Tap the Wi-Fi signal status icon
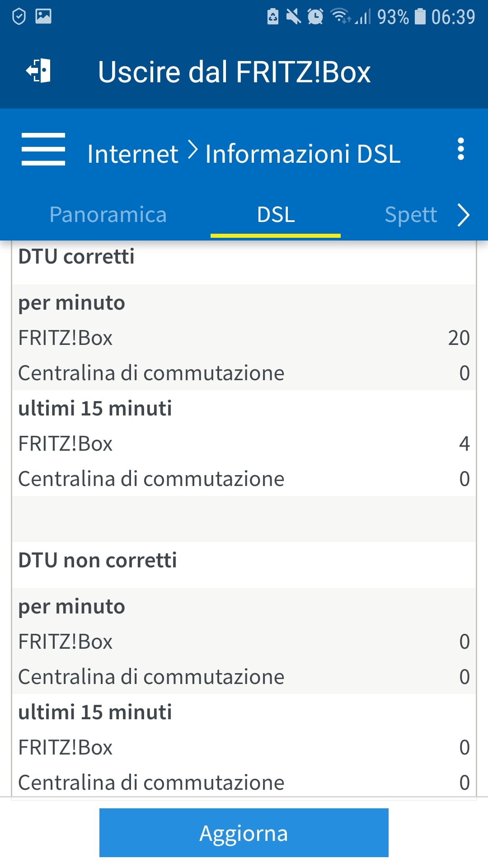 [340, 16]
